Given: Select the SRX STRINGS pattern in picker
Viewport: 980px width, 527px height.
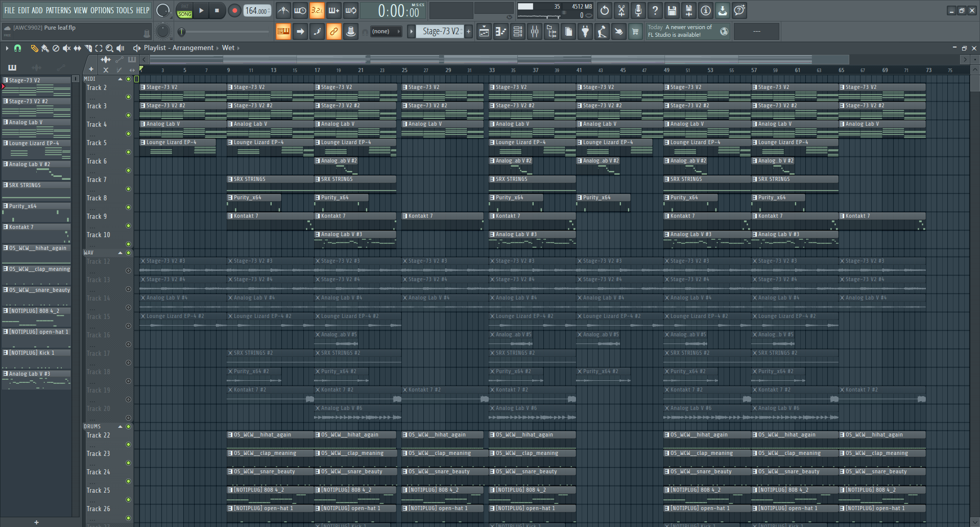Looking at the screenshot, I should click(x=36, y=192).
